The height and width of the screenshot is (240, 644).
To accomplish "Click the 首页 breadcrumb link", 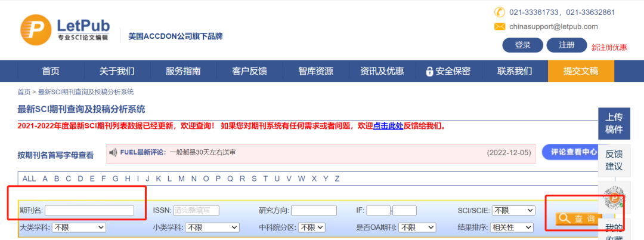I will 24,92.
